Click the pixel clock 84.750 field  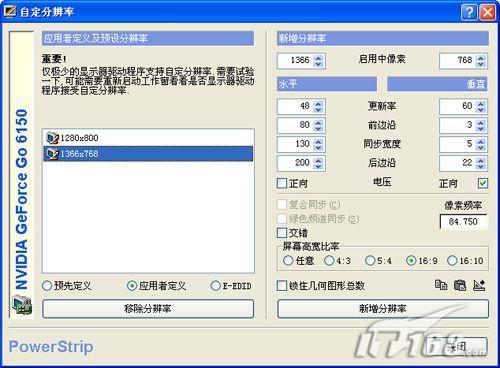click(x=464, y=221)
